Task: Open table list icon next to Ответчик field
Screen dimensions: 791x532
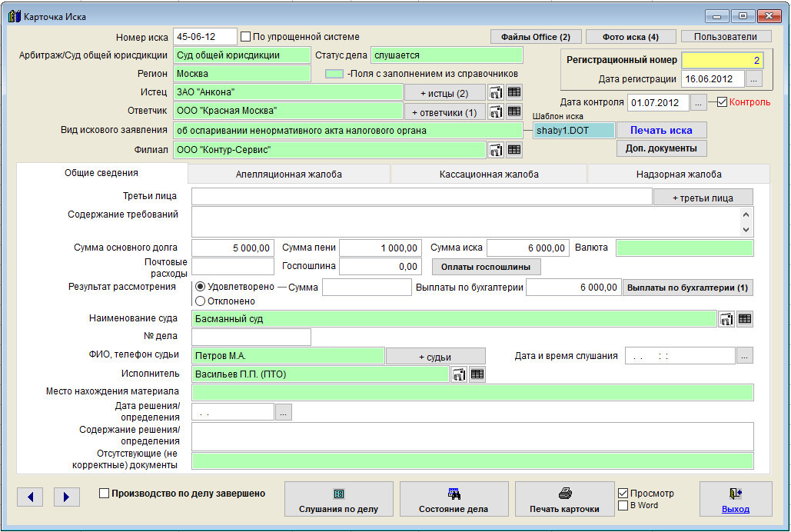Action: 514,111
